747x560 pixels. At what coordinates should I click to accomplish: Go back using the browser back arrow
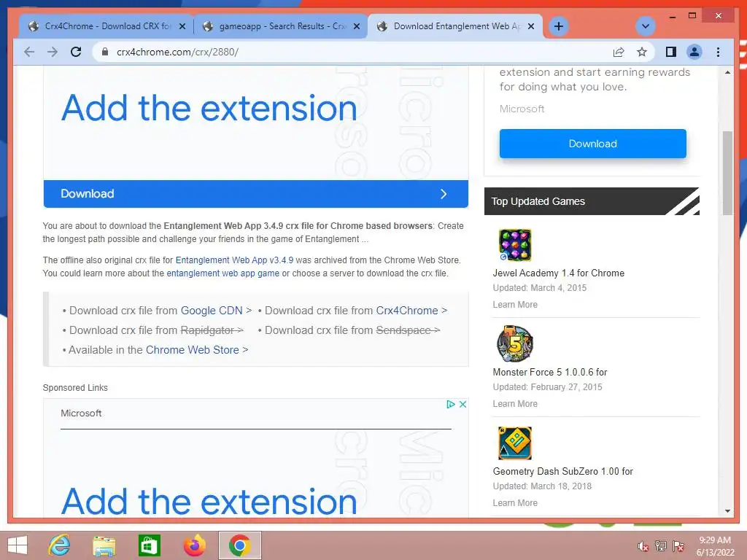pos(29,52)
